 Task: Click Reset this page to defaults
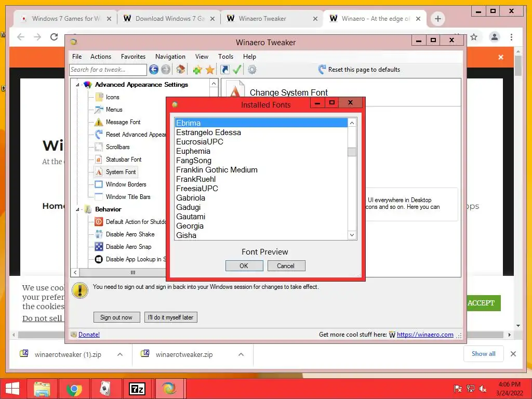(x=360, y=70)
